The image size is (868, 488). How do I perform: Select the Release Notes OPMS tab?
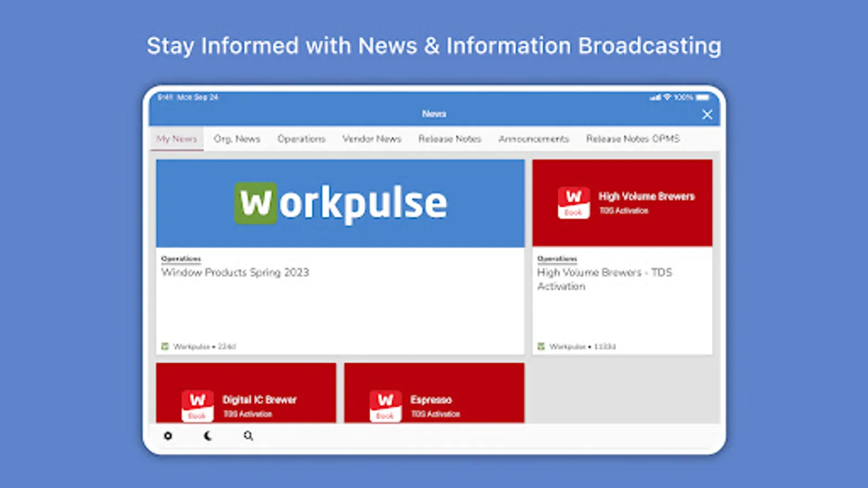[633, 139]
